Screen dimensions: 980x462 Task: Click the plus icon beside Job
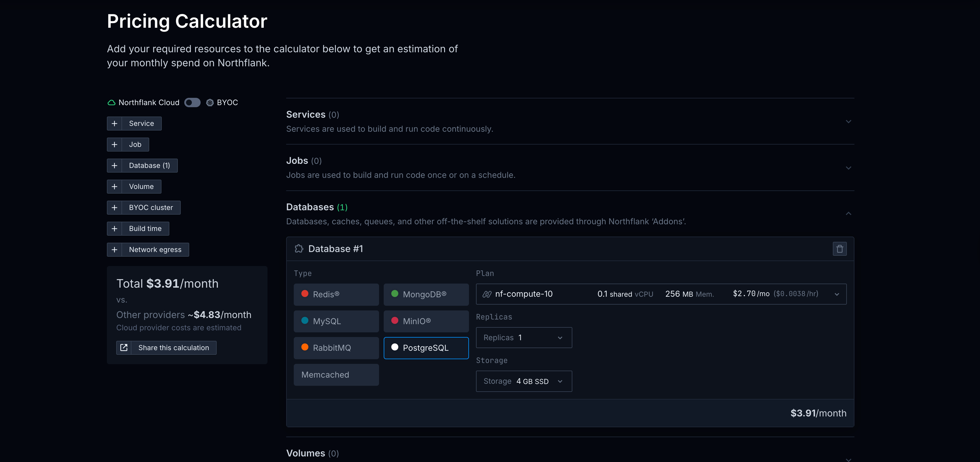[x=114, y=145]
